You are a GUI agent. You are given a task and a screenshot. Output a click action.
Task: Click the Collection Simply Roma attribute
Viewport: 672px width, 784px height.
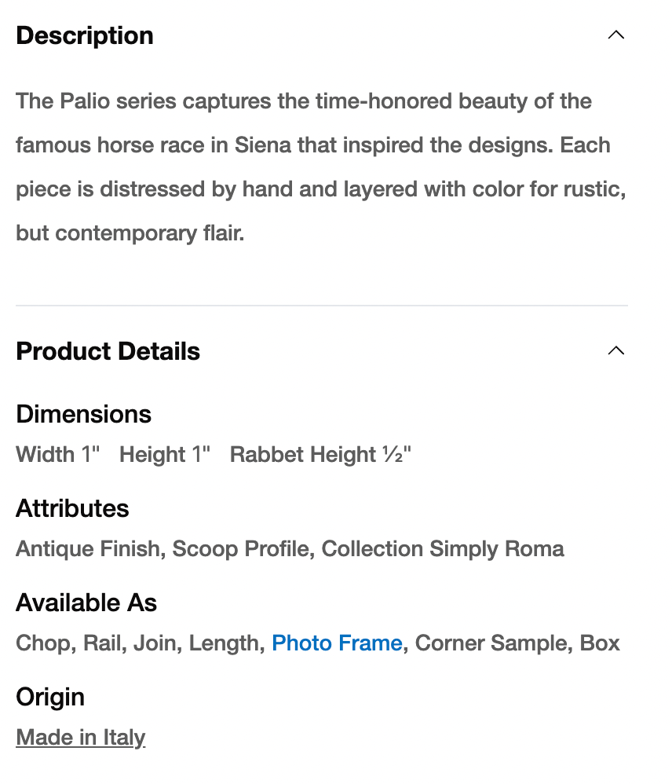443,549
